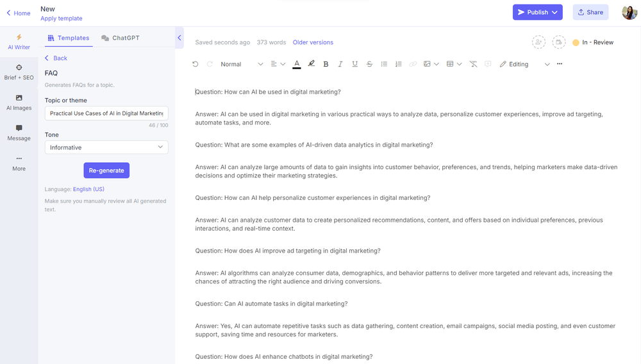Toggle italic formatting
The width and height of the screenshot is (641, 364).
click(340, 64)
